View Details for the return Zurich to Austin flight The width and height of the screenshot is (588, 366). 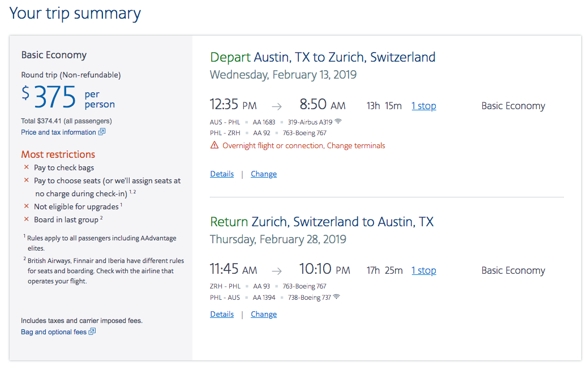point(222,315)
